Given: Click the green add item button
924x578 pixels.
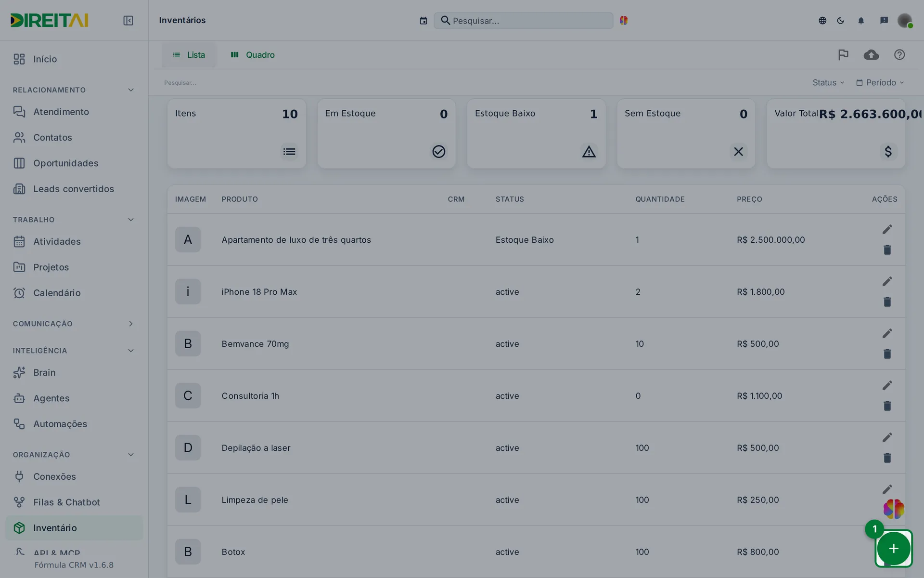Looking at the screenshot, I should point(894,549).
